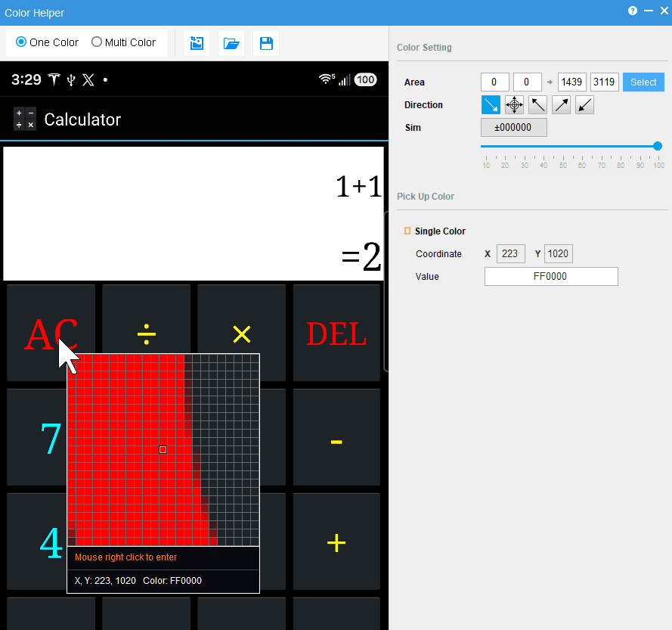Click the Calculator app icon
The image size is (672, 630).
(x=25, y=119)
